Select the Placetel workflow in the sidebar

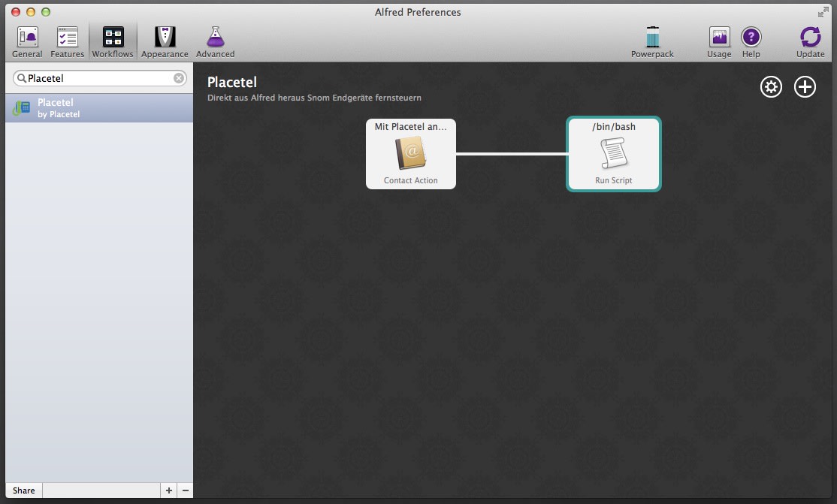[x=99, y=108]
